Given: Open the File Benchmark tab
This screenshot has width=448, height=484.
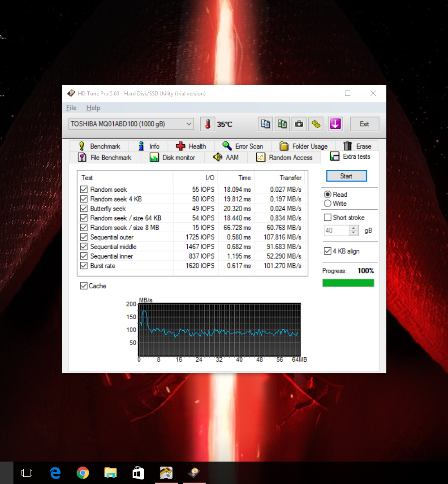Looking at the screenshot, I should point(105,157).
